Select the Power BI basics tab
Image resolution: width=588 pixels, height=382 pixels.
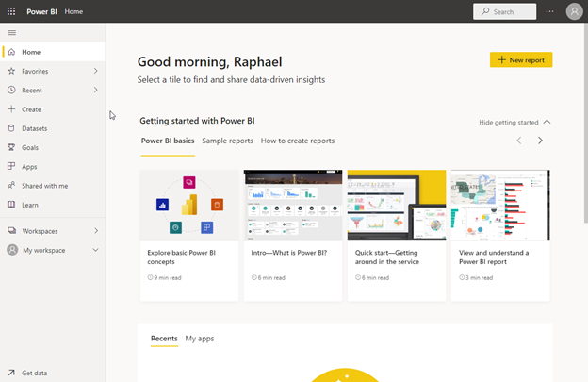(168, 141)
